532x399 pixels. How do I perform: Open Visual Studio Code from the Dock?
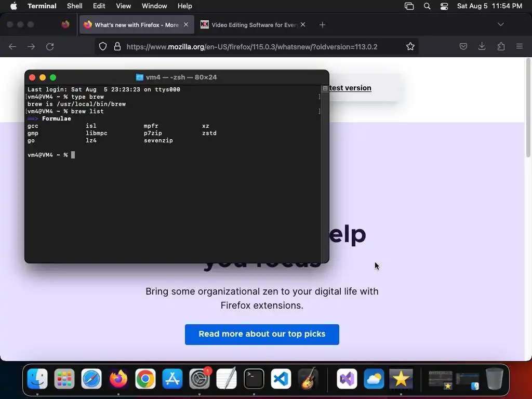[x=281, y=379]
